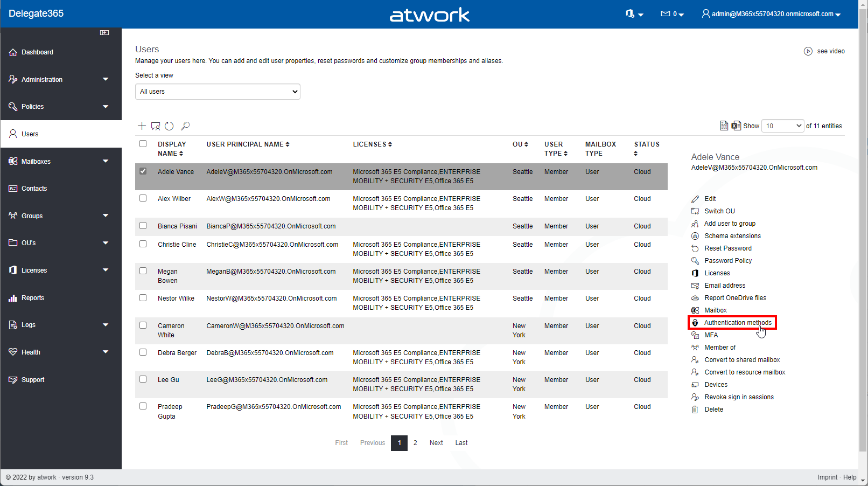Collapse the sidebar navigation panel
Image resolution: width=868 pixels, height=486 pixels.
tap(104, 33)
